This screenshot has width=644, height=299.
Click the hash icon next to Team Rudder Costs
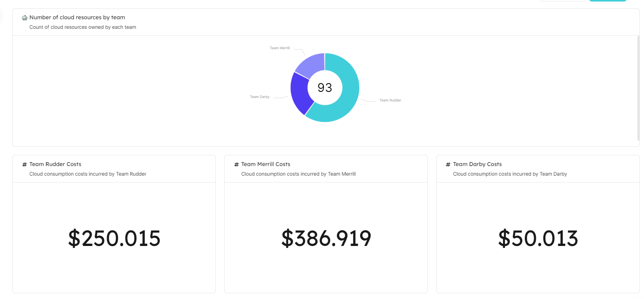coord(25,164)
